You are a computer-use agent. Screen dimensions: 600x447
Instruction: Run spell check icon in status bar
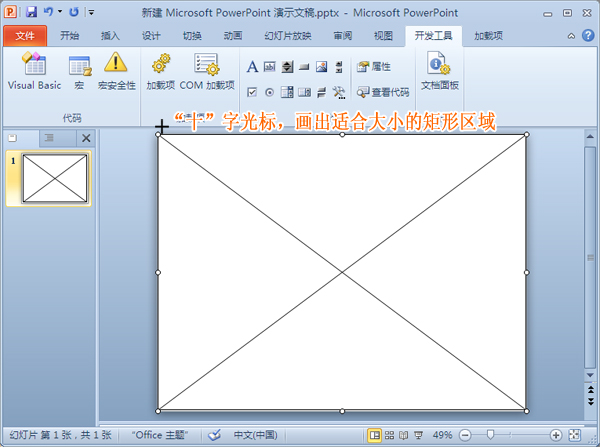[x=214, y=435]
